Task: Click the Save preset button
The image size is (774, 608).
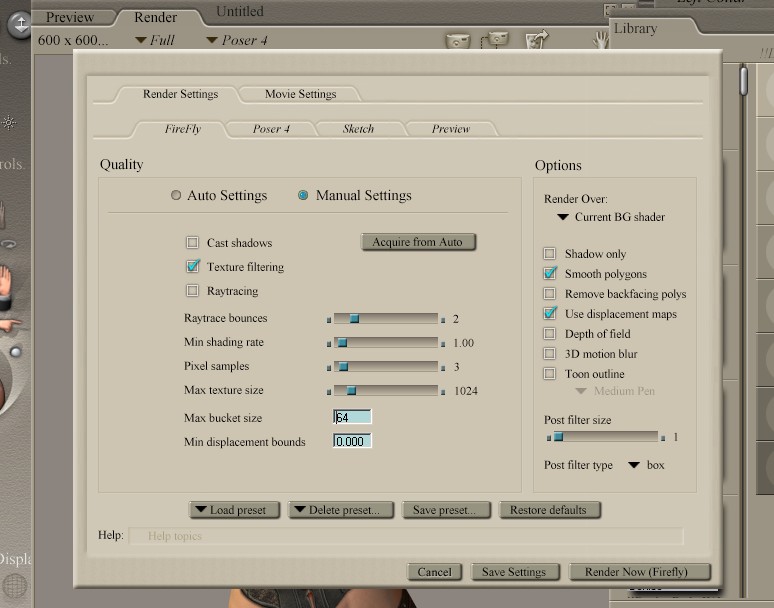Action: 446,510
